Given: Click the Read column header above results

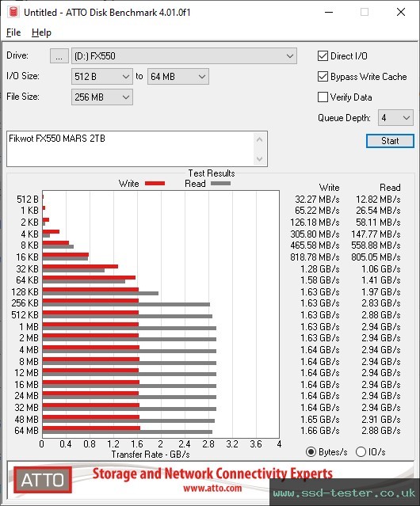Looking at the screenshot, I should [390, 188].
